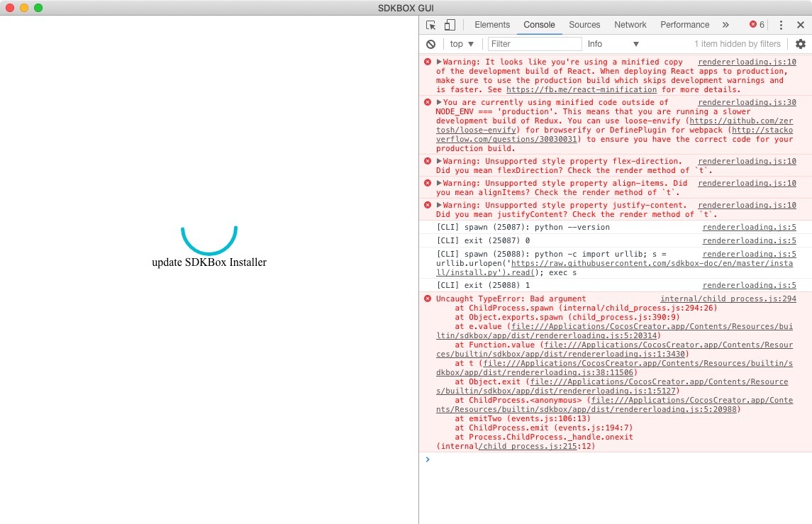
Task: Open the rendererloading.js:5:20988 stack trace link
Action: [586, 410]
